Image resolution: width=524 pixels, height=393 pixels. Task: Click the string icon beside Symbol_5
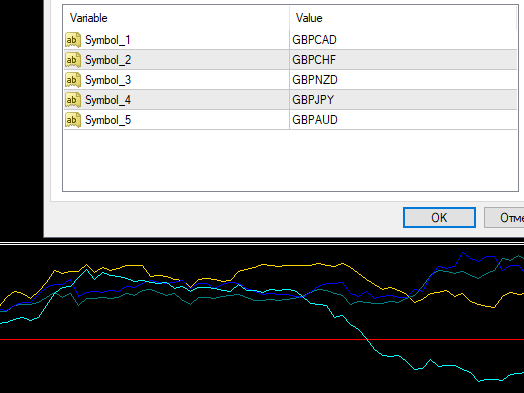(73, 120)
